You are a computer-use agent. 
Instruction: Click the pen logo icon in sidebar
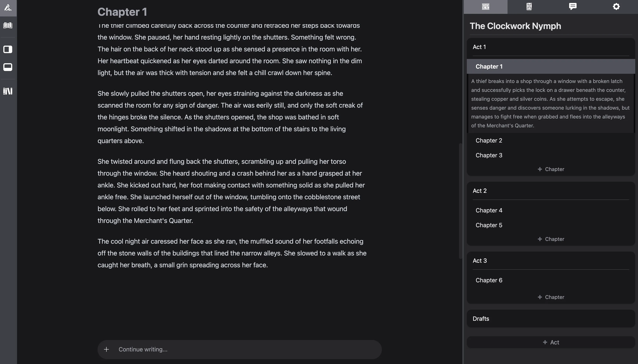click(8, 8)
